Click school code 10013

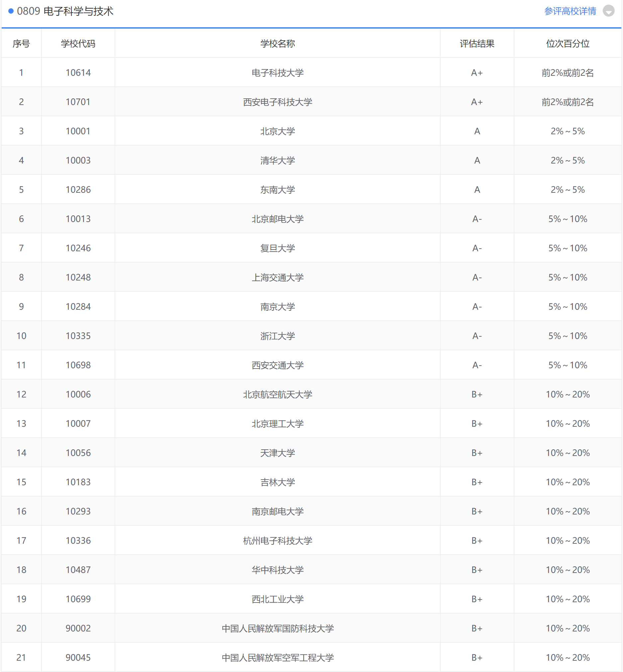[x=78, y=219]
